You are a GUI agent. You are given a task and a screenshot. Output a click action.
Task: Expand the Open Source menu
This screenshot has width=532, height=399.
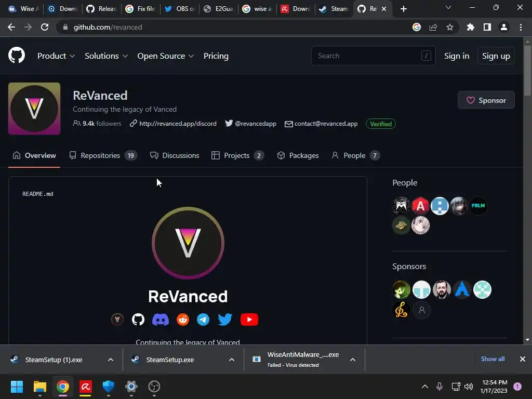click(166, 56)
